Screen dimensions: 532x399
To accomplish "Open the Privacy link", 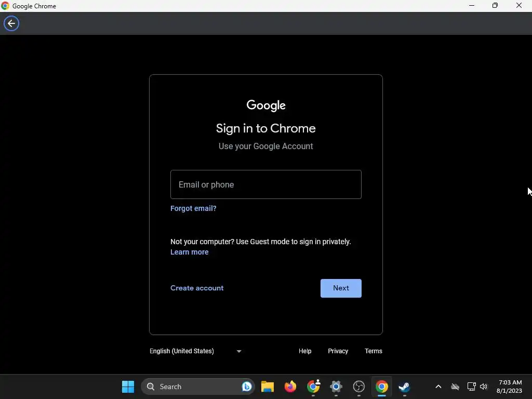I will (x=338, y=351).
